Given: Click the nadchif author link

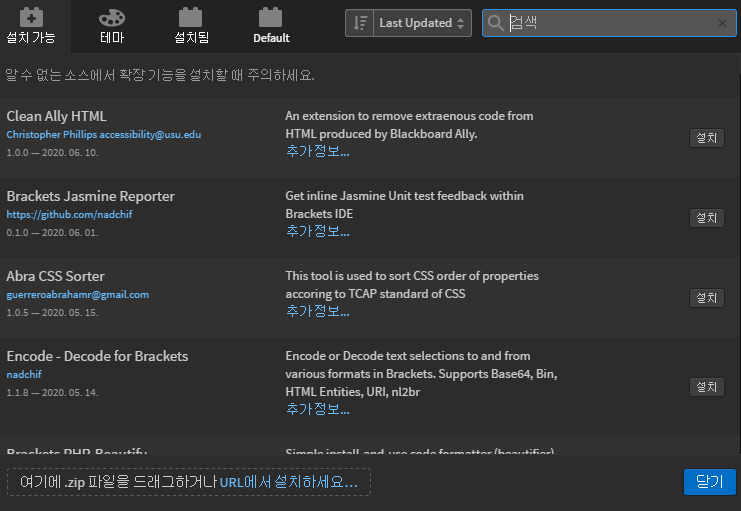Looking at the screenshot, I should (24, 374).
